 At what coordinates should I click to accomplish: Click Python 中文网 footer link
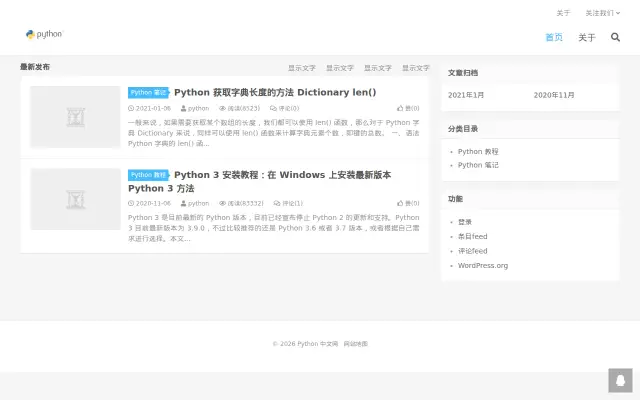tap(318, 344)
